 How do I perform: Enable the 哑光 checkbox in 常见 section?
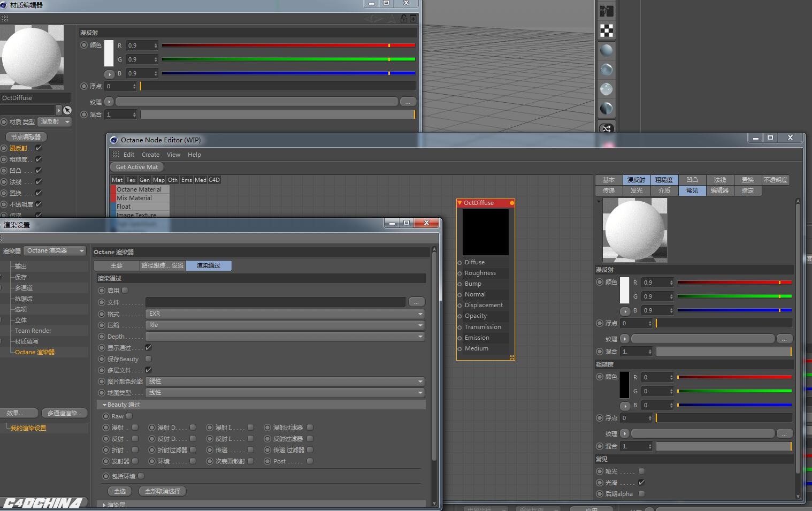click(x=642, y=471)
